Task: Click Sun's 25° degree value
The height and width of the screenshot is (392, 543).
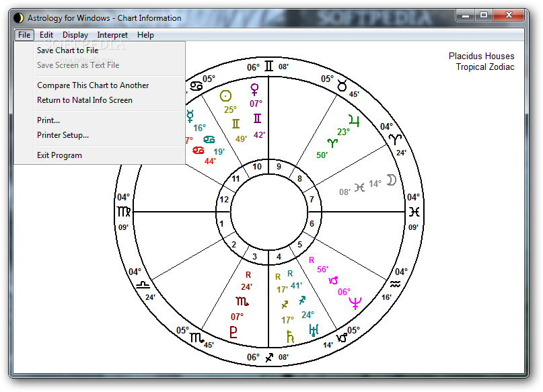Action: click(230, 110)
